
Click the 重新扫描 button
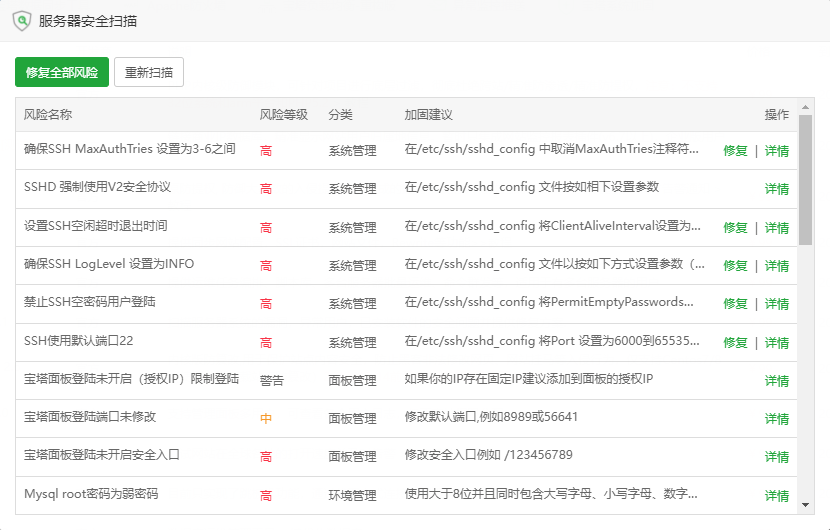pyautogui.click(x=149, y=72)
